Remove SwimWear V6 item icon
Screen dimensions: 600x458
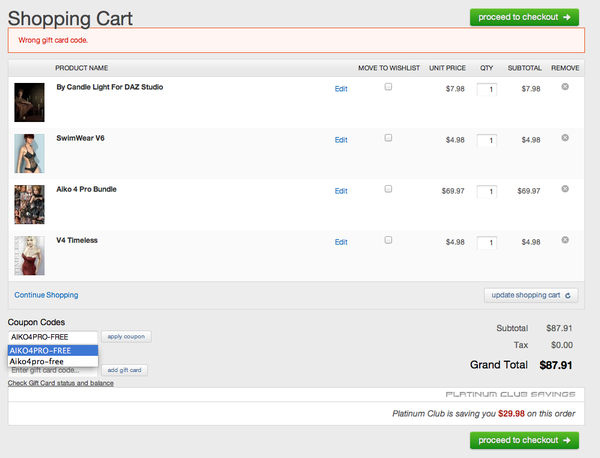pyautogui.click(x=565, y=137)
